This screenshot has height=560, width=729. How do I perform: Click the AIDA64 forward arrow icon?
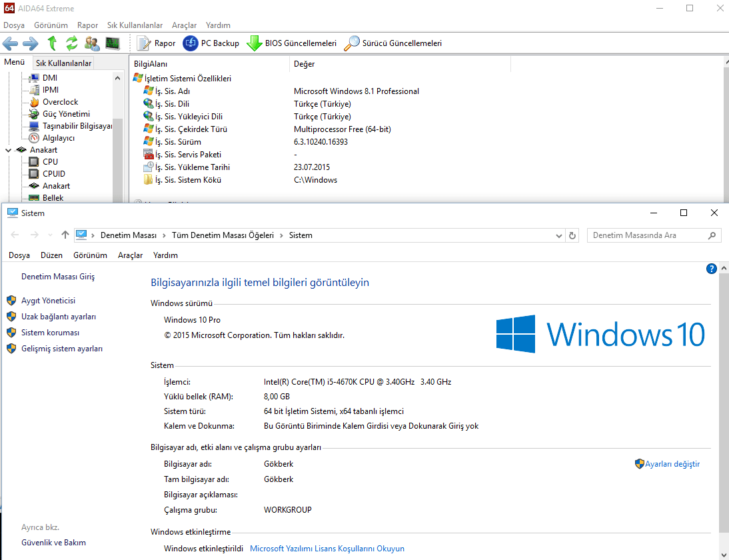click(30, 44)
